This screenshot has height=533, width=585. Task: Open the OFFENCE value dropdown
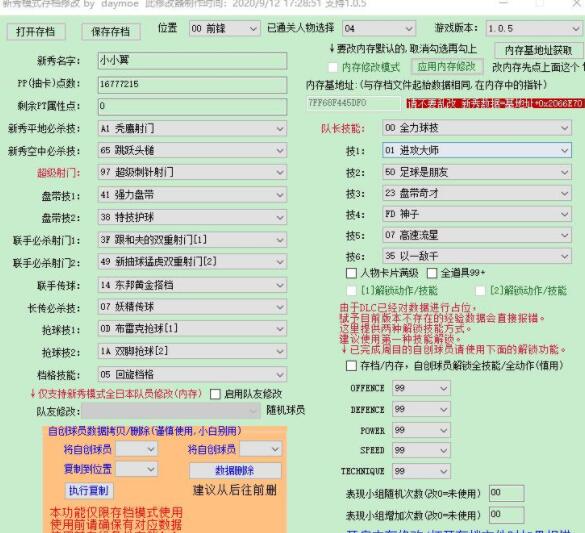coord(421,388)
